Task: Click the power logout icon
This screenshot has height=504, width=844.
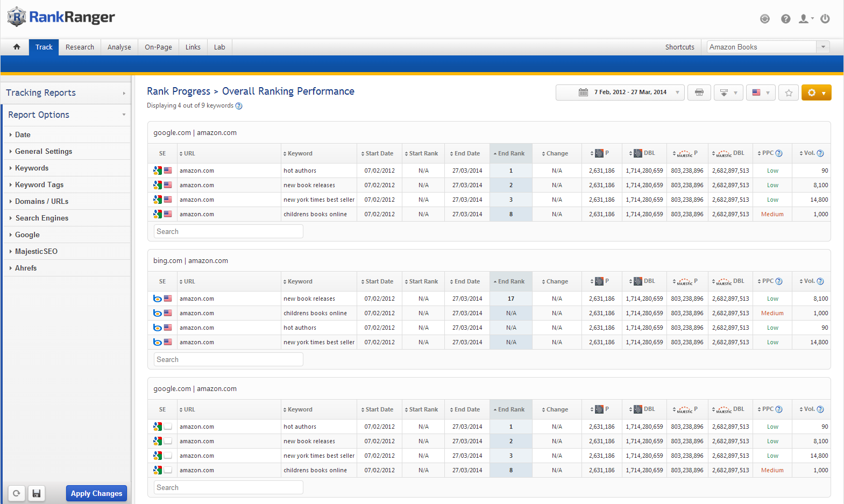Action: (825, 19)
